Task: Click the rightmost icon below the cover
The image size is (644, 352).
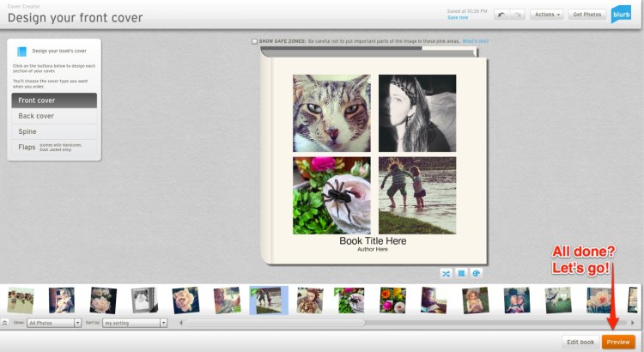Action: point(476,273)
